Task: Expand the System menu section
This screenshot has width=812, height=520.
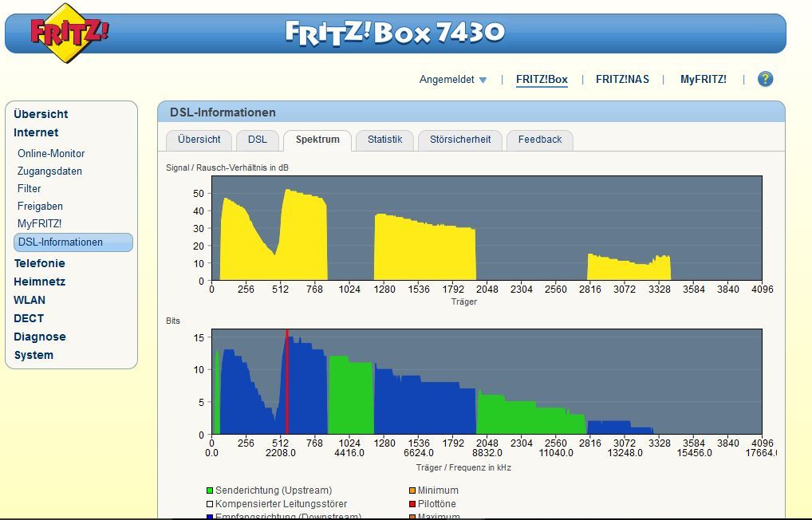Action: pos(34,355)
